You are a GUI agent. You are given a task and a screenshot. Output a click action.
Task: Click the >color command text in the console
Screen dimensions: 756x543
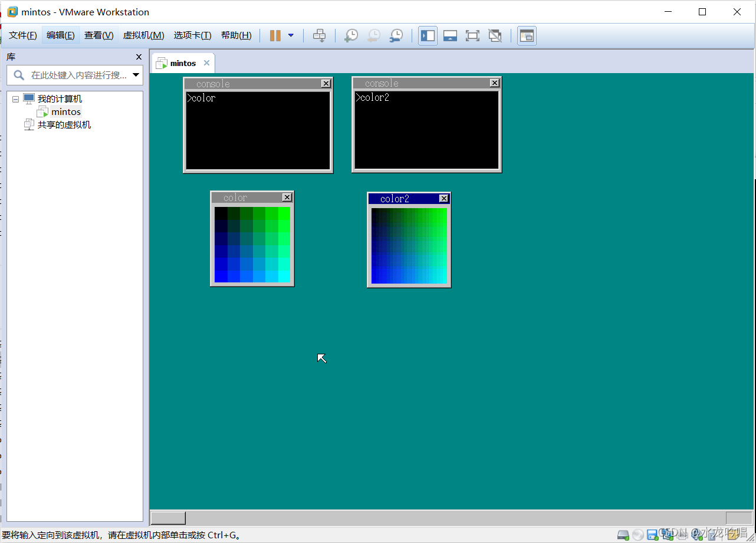pyautogui.click(x=201, y=98)
